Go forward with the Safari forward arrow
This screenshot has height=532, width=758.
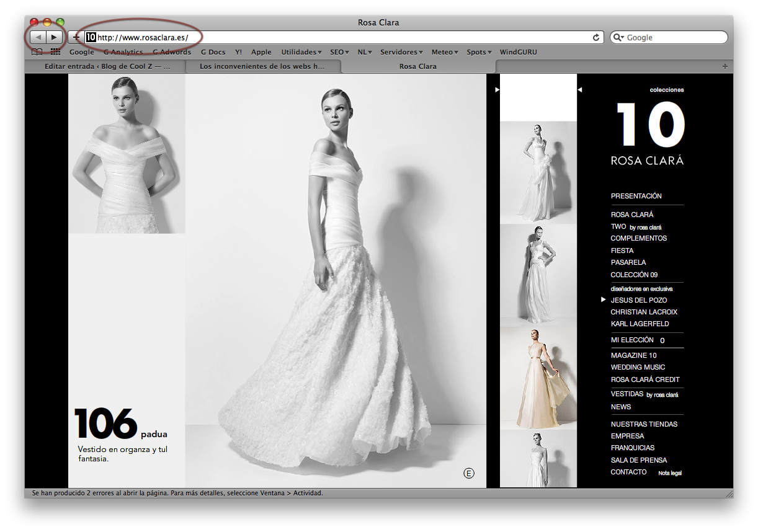[x=55, y=37]
